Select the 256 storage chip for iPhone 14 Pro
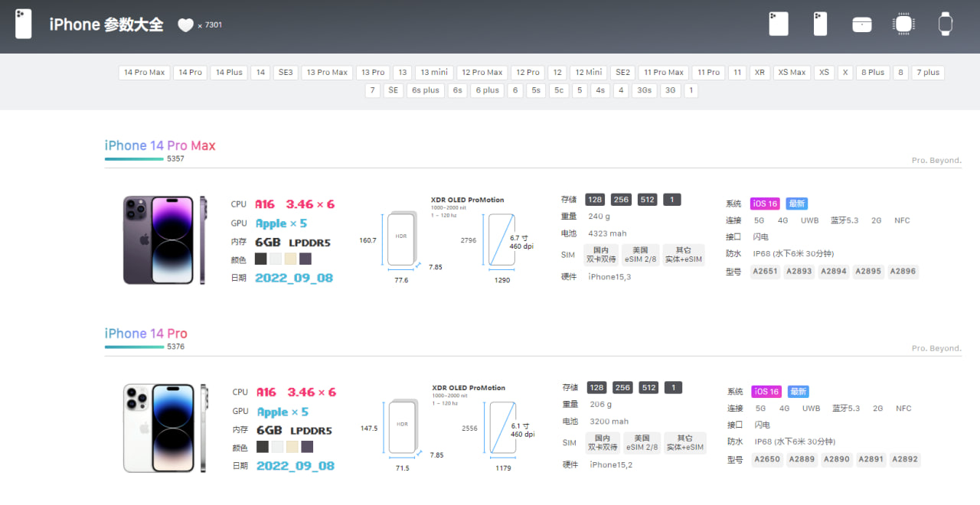Screen dimensions: 980x505 tap(622, 388)
